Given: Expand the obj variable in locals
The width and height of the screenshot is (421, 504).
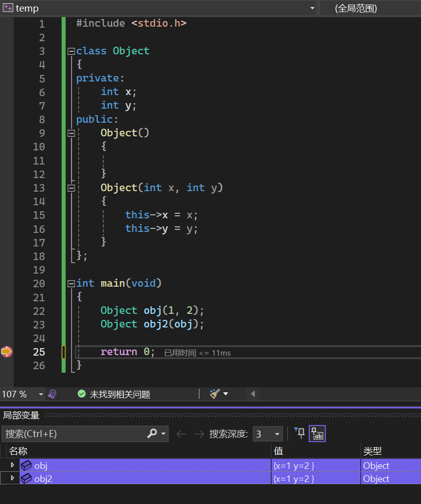Looking at the screenshot, I should [13, 465].
